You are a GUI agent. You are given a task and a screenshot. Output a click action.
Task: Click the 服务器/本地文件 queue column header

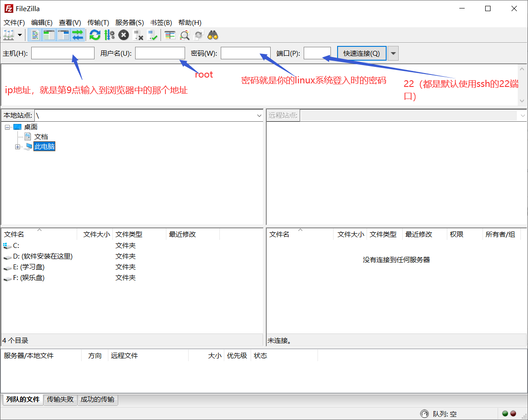(x=41, y=356)
